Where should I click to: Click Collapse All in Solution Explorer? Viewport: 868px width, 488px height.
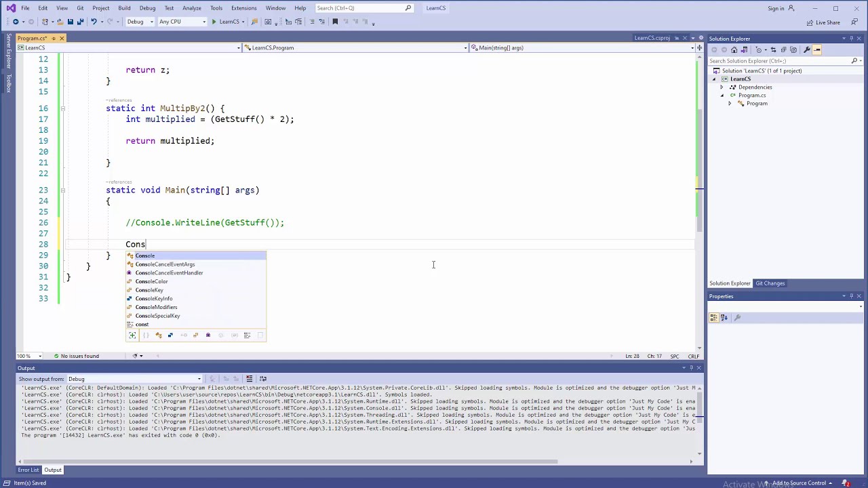click(x=783, y=49)
